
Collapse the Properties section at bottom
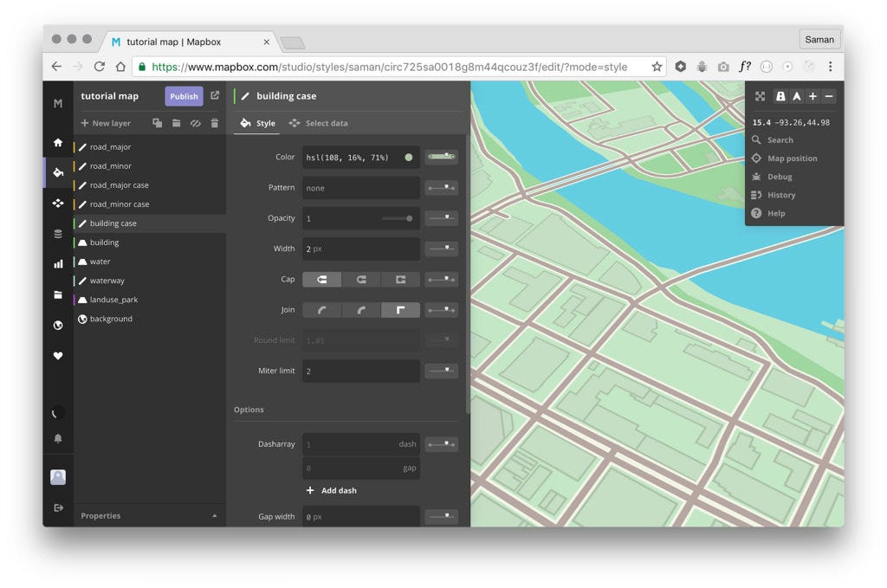click(x=213, y=515)
